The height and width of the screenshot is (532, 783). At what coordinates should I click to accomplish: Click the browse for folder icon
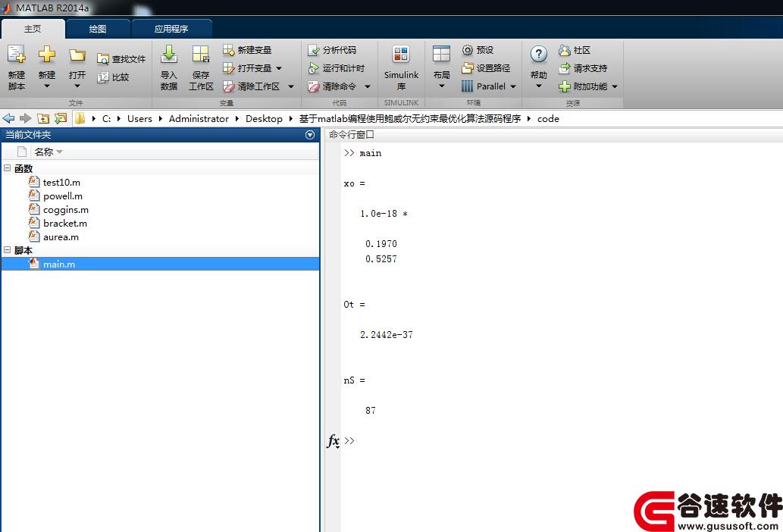pos(61,118)
